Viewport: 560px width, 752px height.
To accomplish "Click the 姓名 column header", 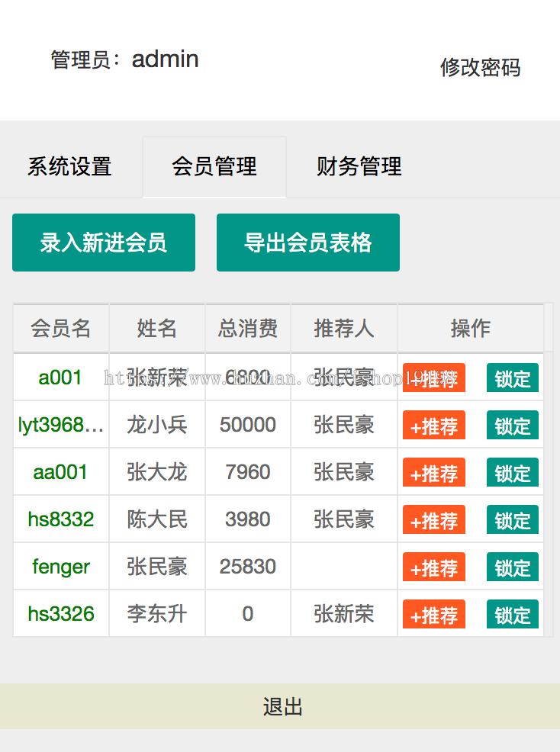I will [x=157, y=329].
